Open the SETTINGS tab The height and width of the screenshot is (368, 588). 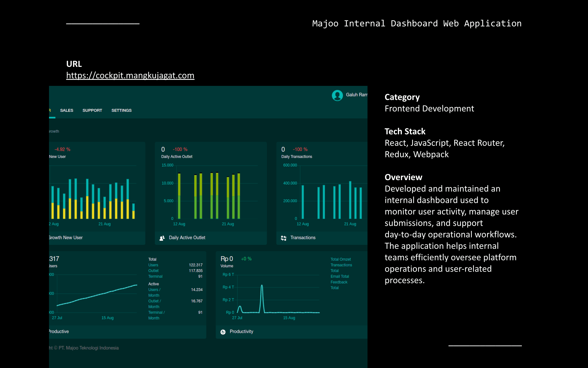click(121, 110)
